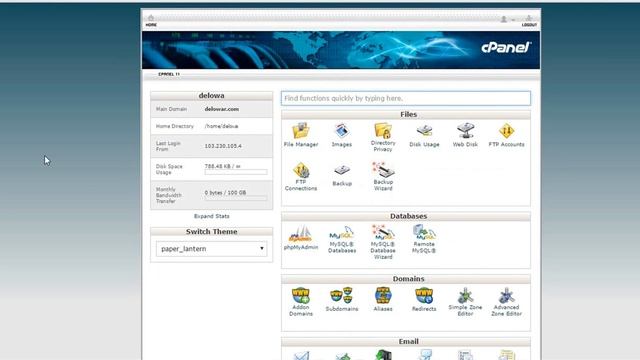Focus the find functions search box
640x360 pixels.
(406, 98)
